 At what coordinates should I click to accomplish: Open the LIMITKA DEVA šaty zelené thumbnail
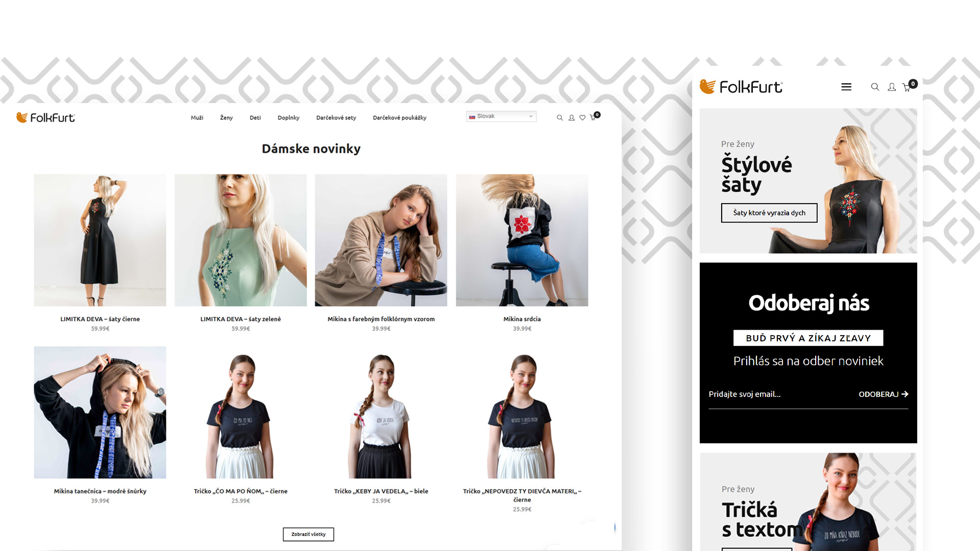(240, 240)
